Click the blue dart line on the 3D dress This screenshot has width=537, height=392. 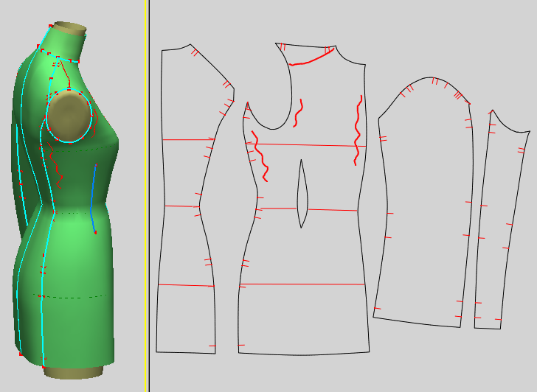click(92, 200)
